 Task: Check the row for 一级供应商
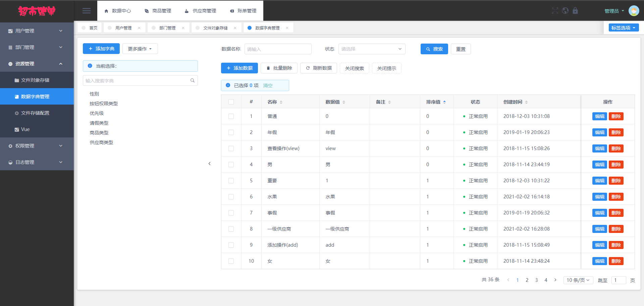click(x=231, y=229)
